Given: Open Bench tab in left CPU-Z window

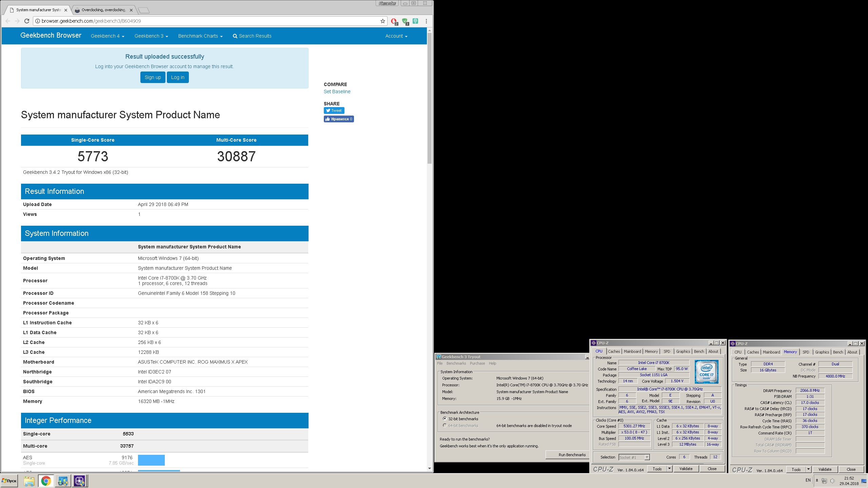Looking at the screenshot, I should tap(699, 351).
